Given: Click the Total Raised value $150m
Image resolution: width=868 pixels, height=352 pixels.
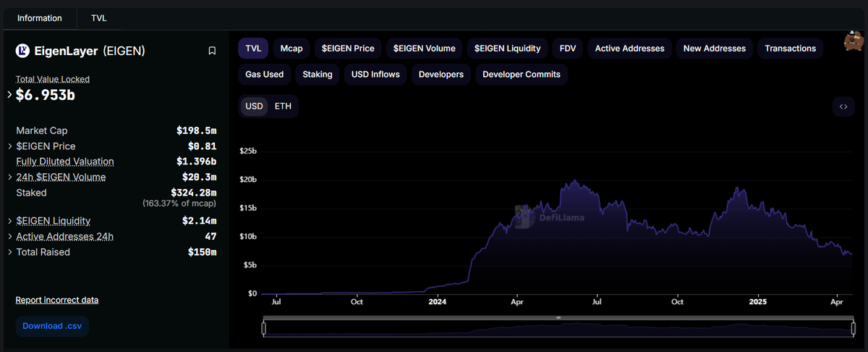Looking at the screenshot, I should click(202, 252).
